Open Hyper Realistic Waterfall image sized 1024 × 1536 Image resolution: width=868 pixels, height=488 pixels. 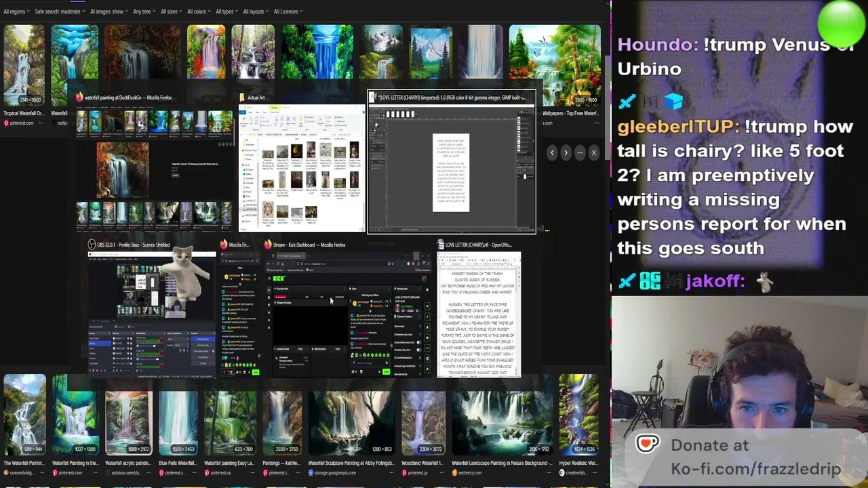point(578,415)
